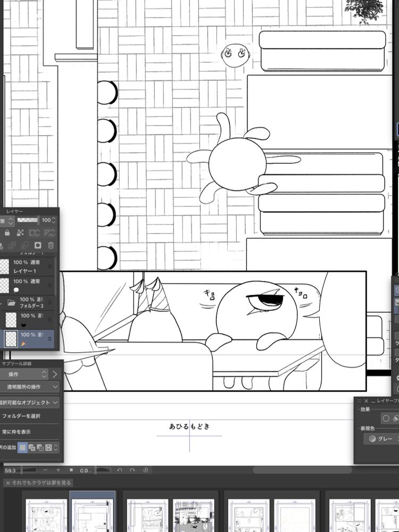Screen dimensions: 399x532
Task: Click grip handle on フォルダー3 row
Action: 50,302
